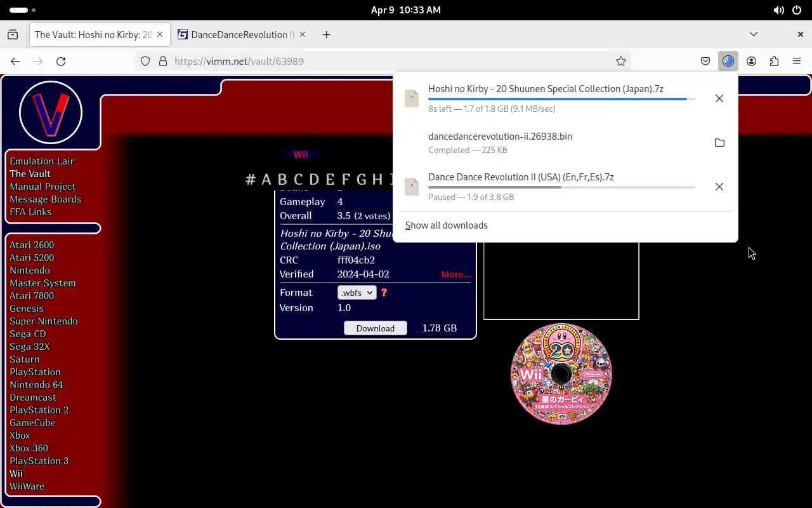Open the Activities overview
The height and width of the screenshot is (508, 812).
pyautogui.click(x=23, y=10)
